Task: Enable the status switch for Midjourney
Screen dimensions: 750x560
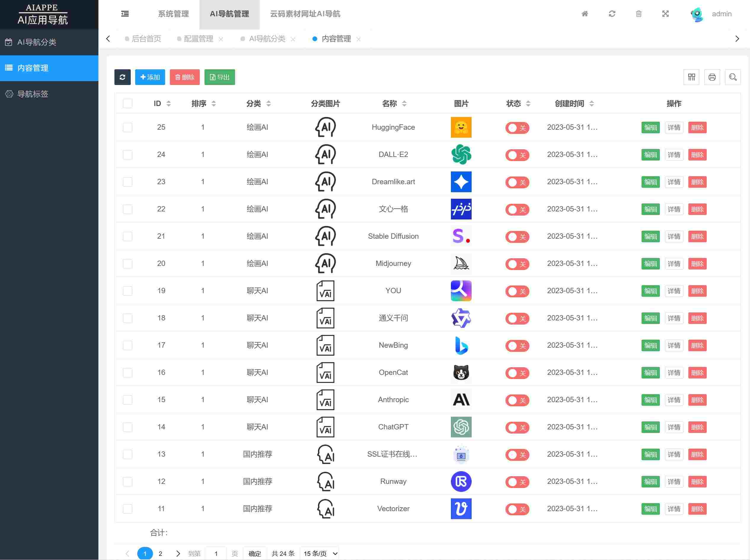Action: [x=517, y=264]
